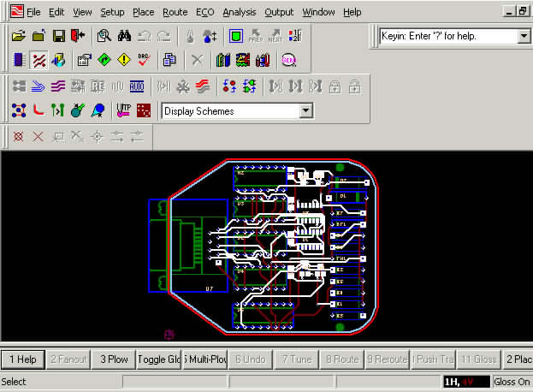Open the Keyin command dropdown arrow
Image resolution: width=533 pixels, height=392 pixels.
524,37
